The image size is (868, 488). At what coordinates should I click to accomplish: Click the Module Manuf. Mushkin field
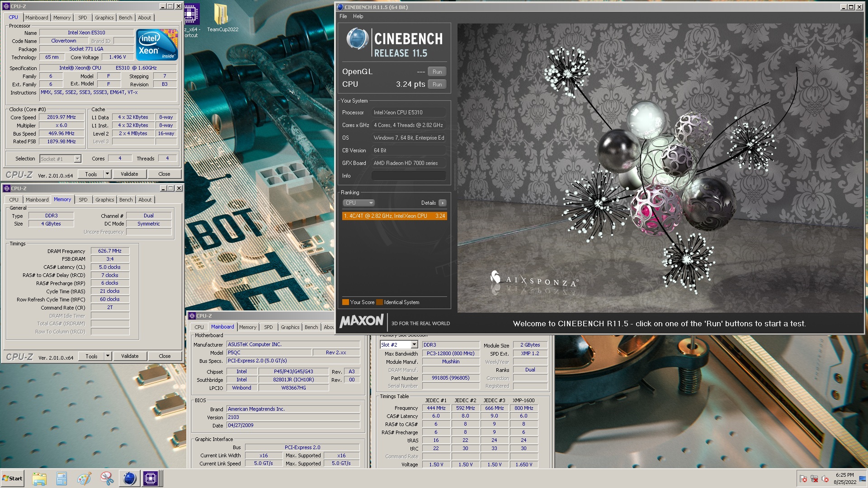(x=450, y=361)
